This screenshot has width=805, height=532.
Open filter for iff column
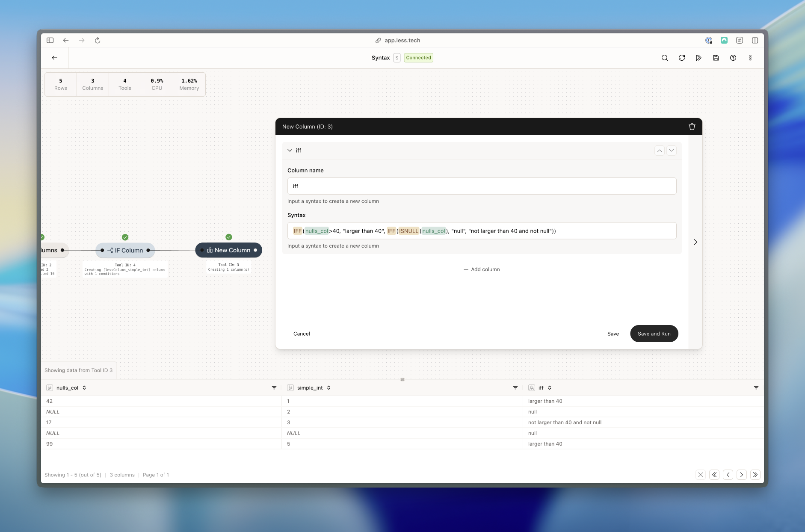756,388
